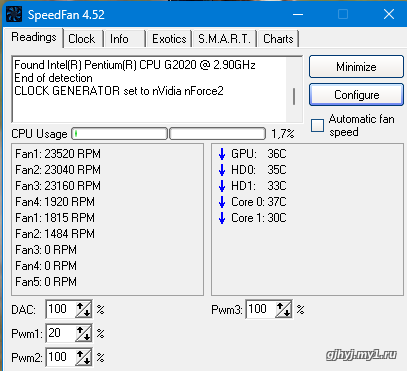Switch to the Clock tab
Viewport: 407px width, 371px height.
click(x=82, y=39)
